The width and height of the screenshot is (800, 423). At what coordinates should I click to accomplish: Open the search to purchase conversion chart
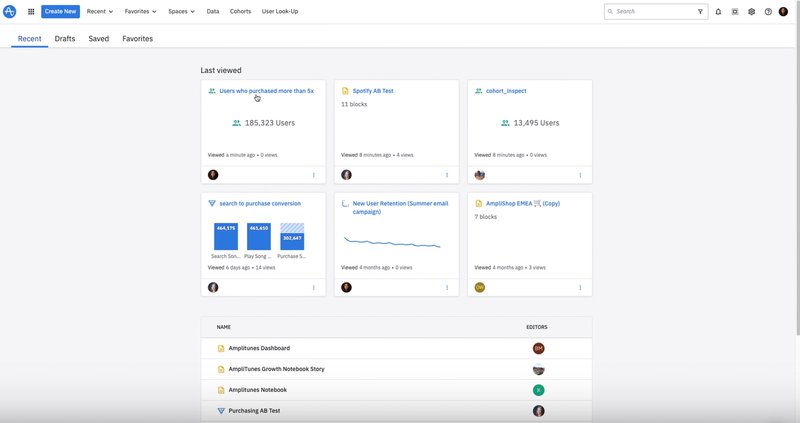(x=262, y=203)
